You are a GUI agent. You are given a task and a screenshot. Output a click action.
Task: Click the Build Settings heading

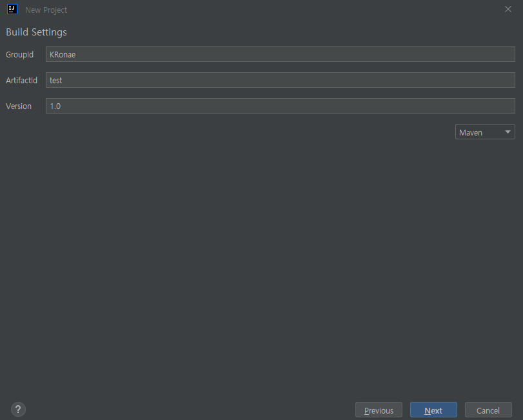pyautogui.click(x=36, y=32)
